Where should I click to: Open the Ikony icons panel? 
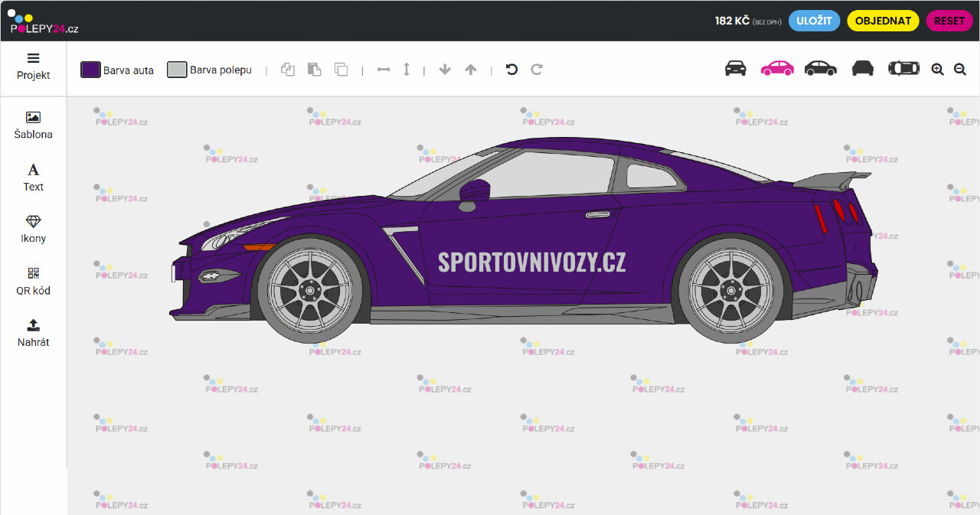point(33,229)
